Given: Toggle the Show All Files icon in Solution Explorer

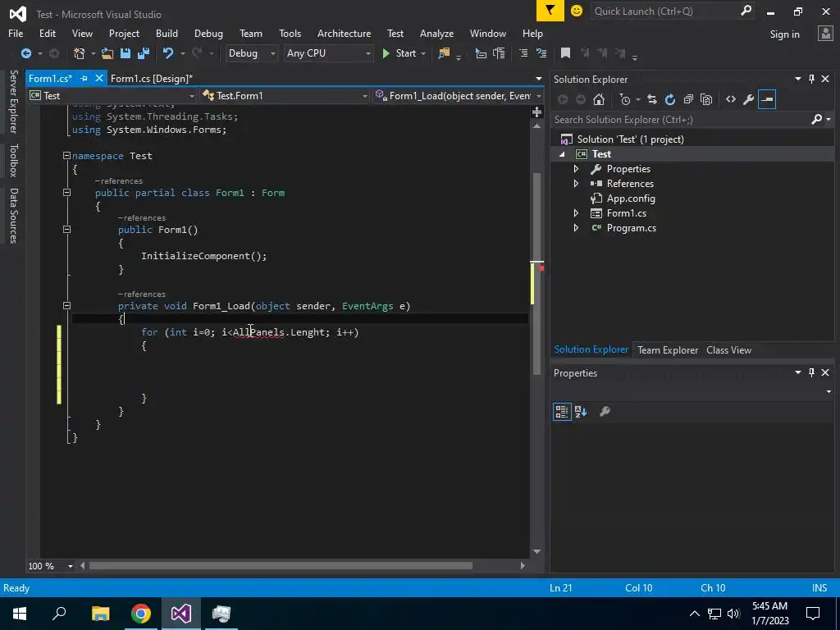Looking at the screenshot, I should pos(706,99).
